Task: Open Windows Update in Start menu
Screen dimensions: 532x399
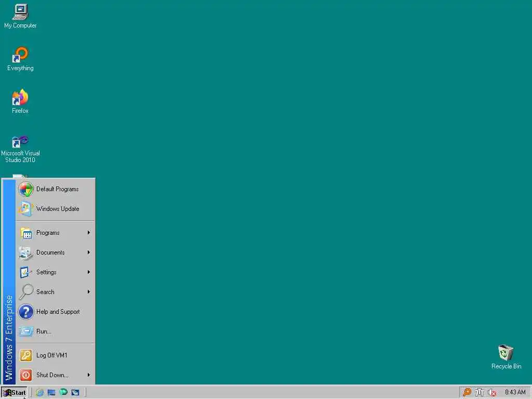Action: tap(56, 209)
